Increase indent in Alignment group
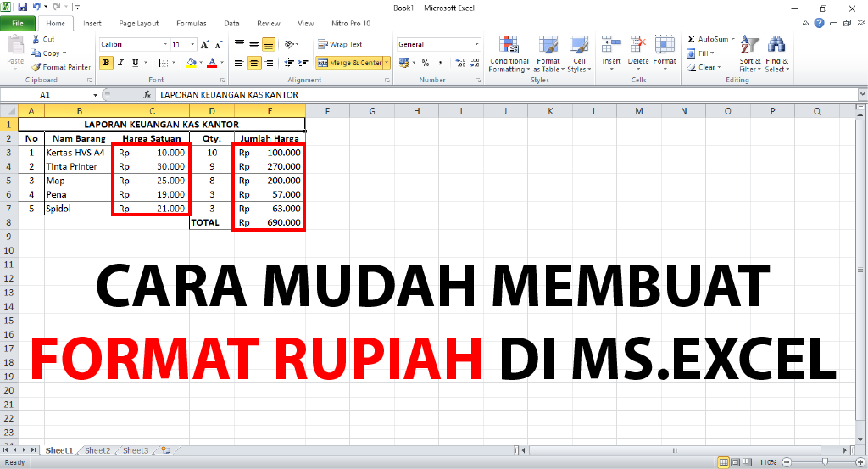 pos(303,63)
